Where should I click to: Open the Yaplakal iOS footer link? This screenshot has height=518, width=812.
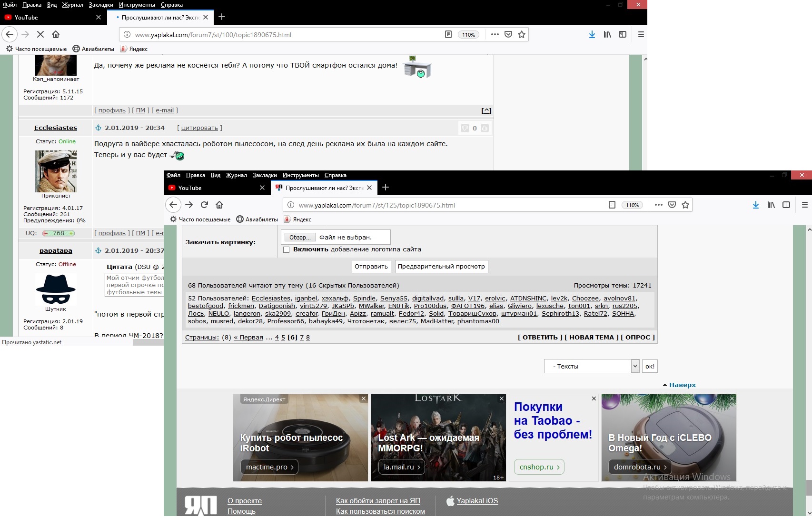point(477,501)
